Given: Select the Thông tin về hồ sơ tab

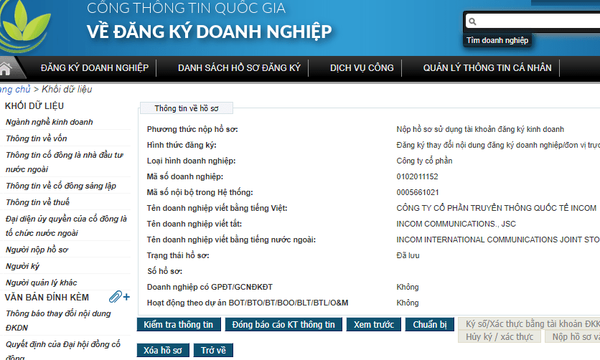Looking at the screenshot, I should [186, 108].
